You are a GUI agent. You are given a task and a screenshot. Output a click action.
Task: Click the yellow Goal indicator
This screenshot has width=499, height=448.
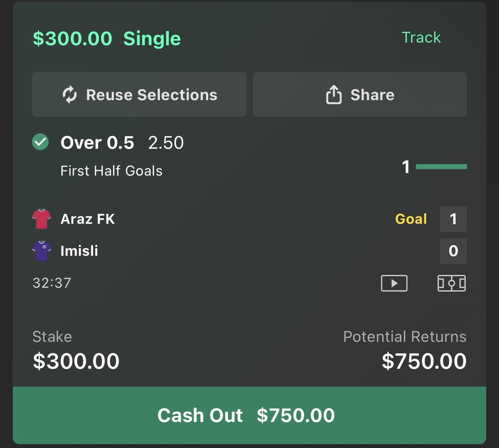tap(411, 219)
